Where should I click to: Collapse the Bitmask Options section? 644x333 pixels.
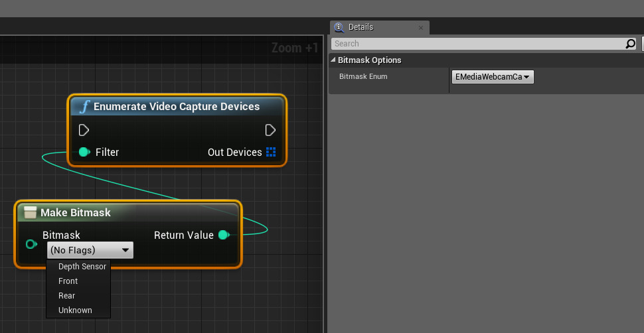click(x=333, y=60)
